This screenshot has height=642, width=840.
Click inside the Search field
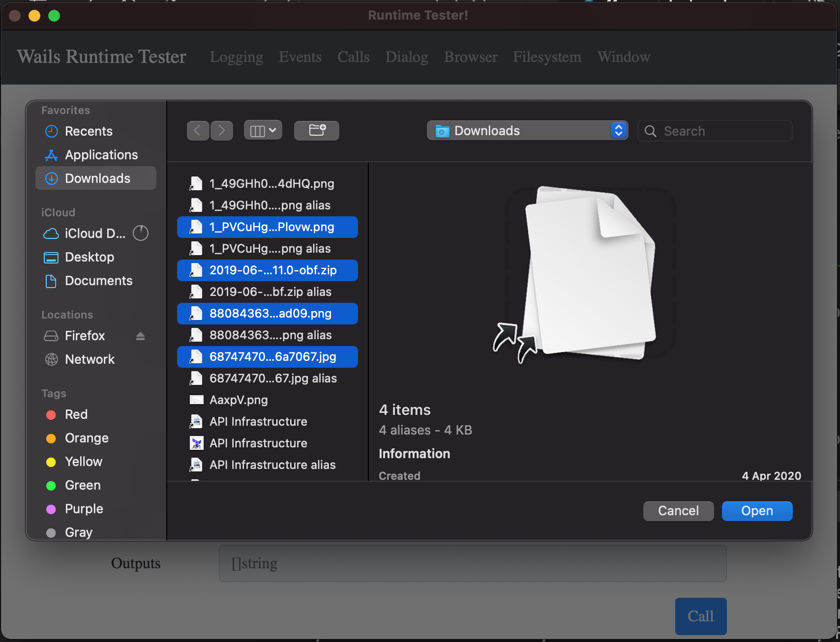(x=715, y=131)
